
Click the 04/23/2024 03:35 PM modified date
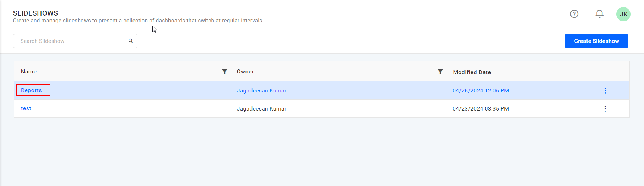[x=481, y=109]
